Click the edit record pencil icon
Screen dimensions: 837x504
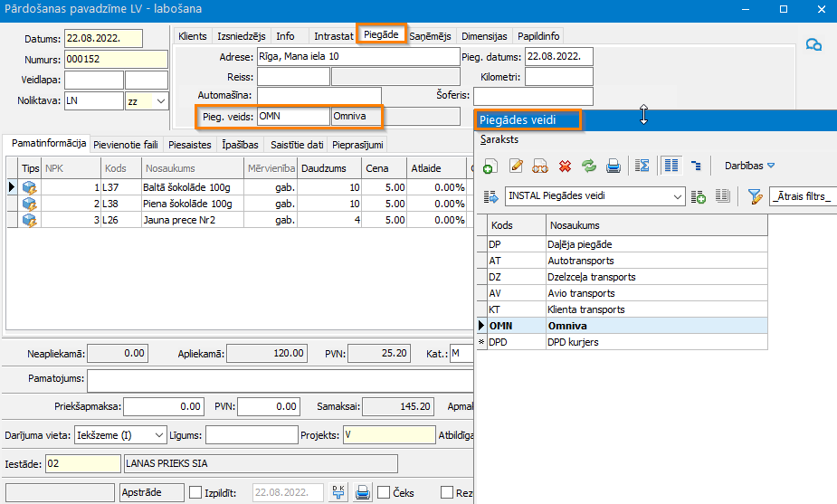[516, 166]
